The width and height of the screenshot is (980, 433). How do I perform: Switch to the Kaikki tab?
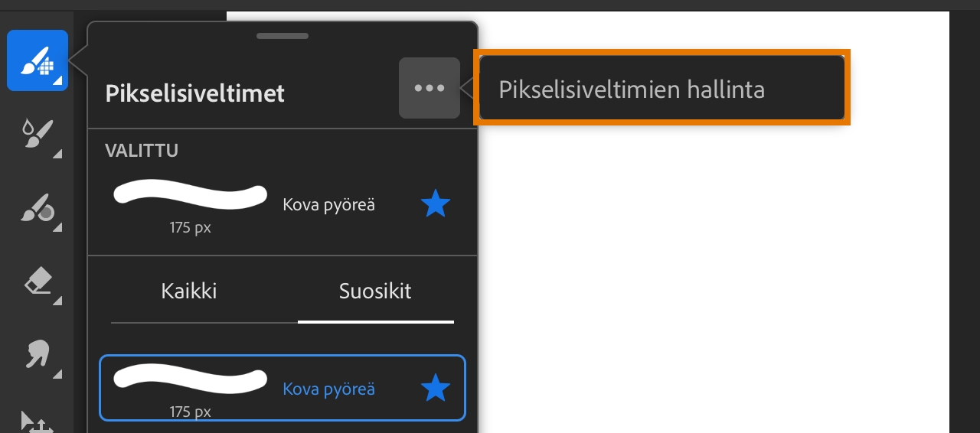coord(189,291)
